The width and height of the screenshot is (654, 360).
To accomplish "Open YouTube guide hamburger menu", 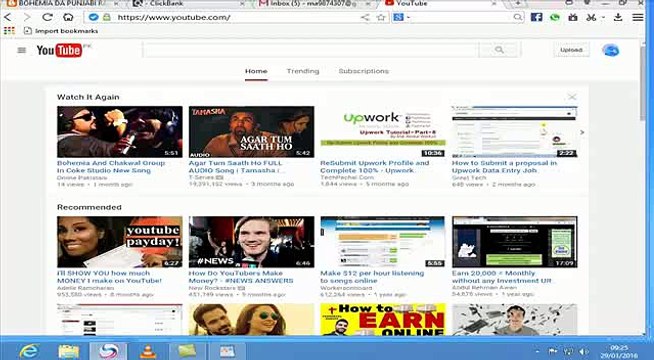I will click(22, 50).
